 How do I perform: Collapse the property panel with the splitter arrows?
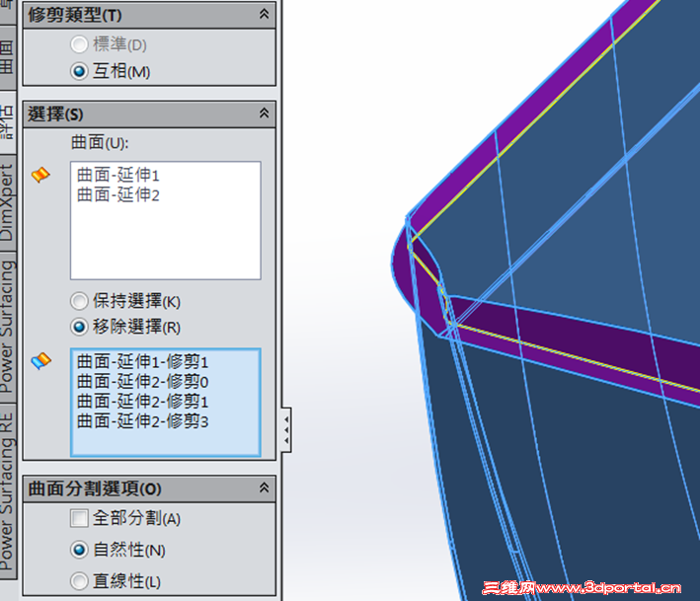pos(286,429)
